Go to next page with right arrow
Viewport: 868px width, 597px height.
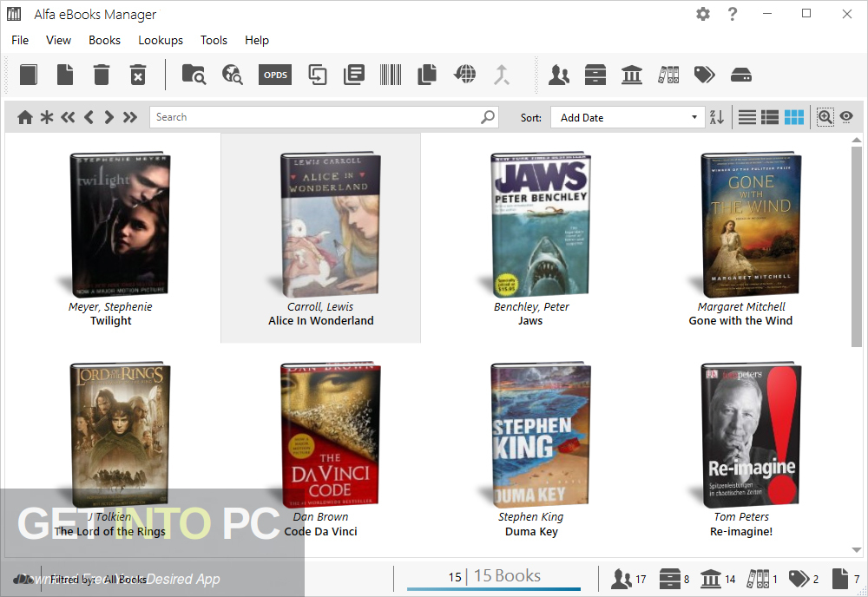coord(109,117)
